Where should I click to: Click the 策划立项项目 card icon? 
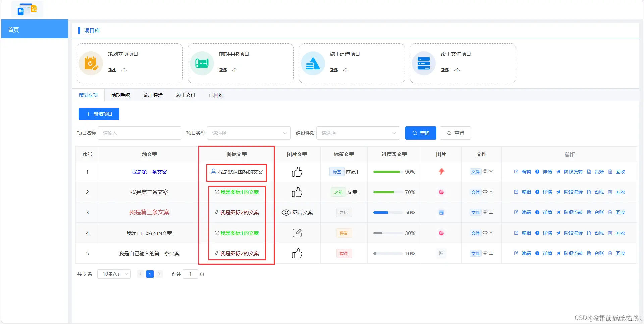coord(91,63)
